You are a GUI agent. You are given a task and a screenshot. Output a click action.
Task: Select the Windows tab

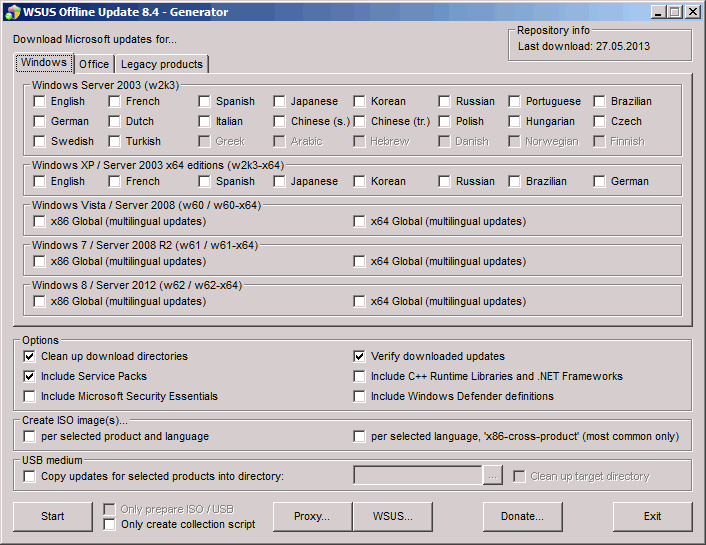tap(44, 63)
